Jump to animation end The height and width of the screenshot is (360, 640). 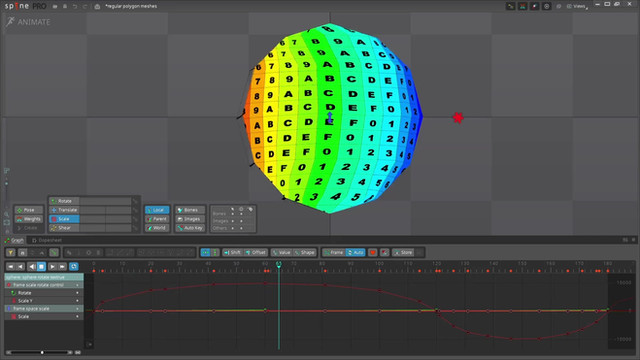coord(62,267)
